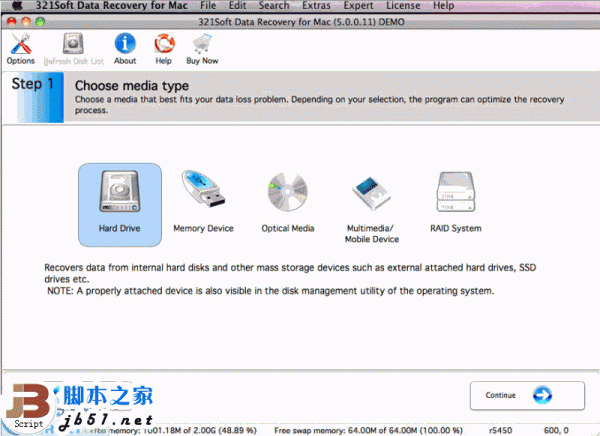The width and height of the screenshot is (600, 436).
Task: Open the Options toolbar icon
Action: [x=21, y=49]
